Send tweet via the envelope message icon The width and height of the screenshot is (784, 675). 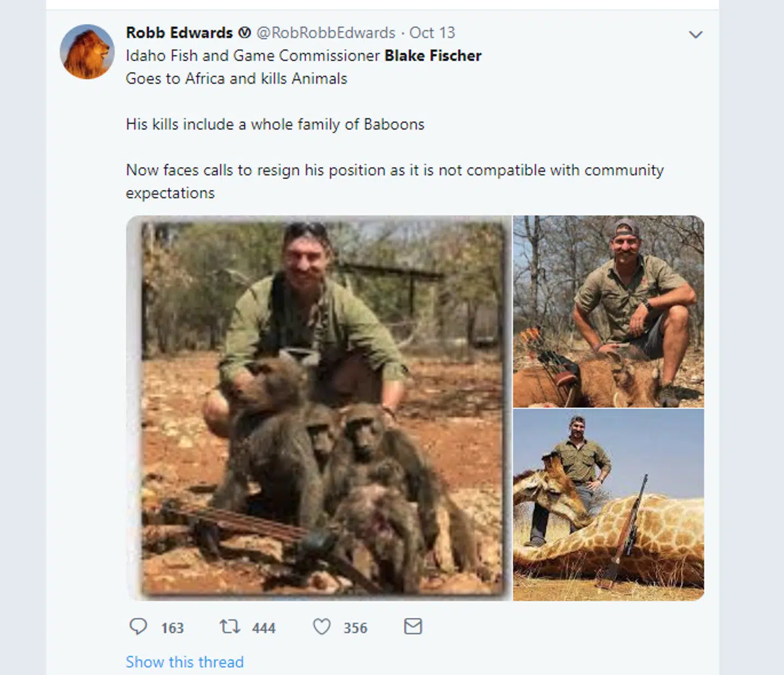(413, 627)
